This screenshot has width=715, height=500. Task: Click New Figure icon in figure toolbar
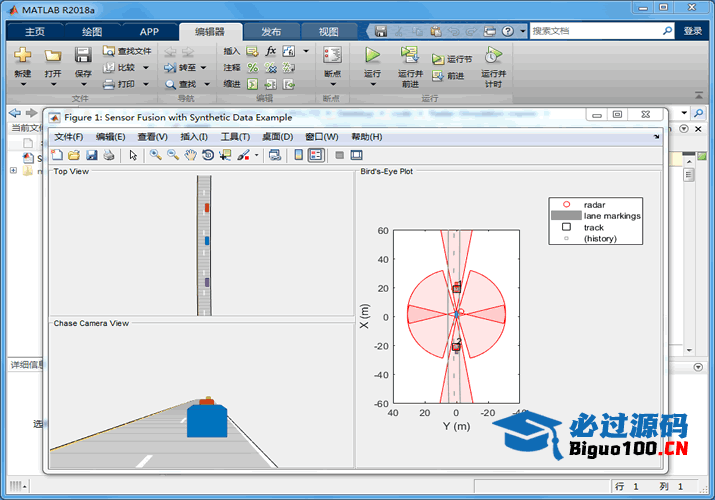click(x=57, y=155)
